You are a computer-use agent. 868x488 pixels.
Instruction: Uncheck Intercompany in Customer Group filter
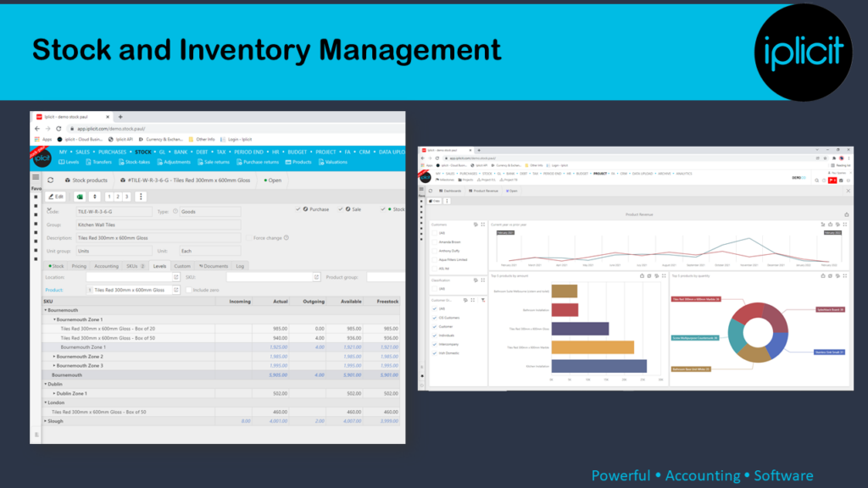[x=435, y=344]
